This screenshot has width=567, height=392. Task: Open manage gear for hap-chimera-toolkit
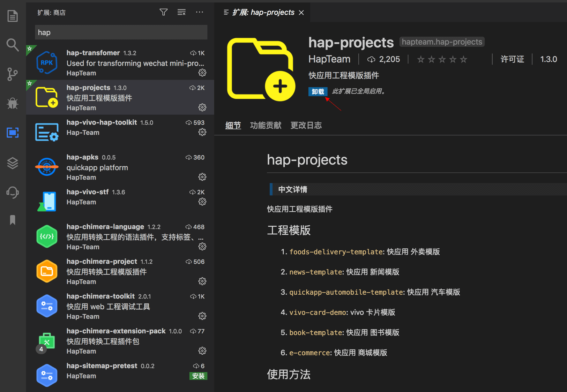pos(202,316)
